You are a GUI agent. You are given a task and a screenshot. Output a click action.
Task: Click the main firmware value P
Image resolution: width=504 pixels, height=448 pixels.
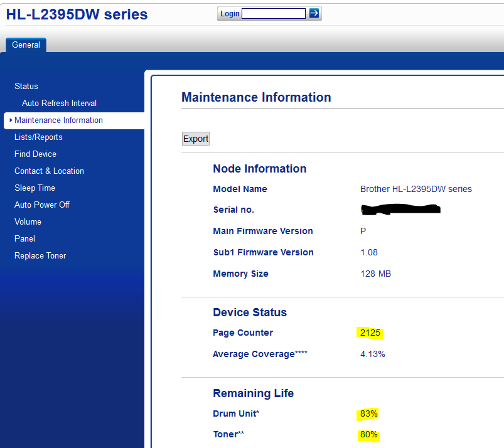click(x=363, y=231)
